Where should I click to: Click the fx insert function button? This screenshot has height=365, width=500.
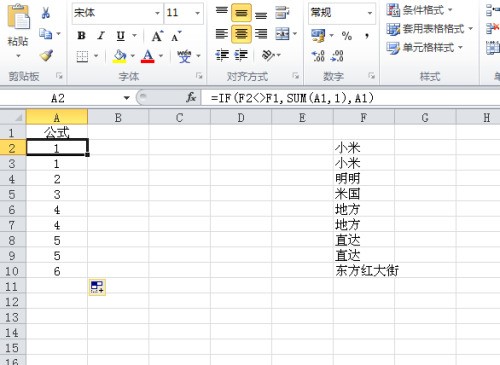coord(191,98)
